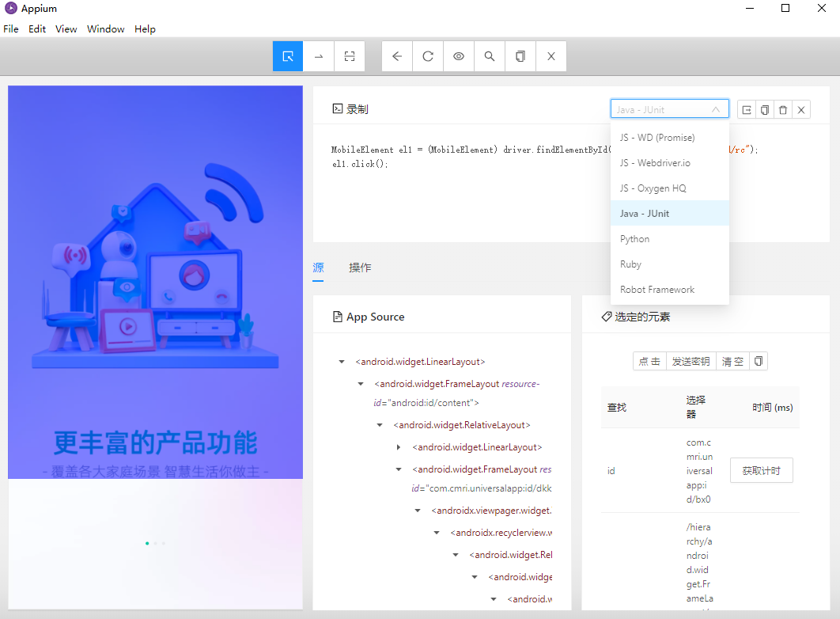The height and width of the screenshot is (619, 840).
Task: Copy XML source to clipboard in toolbar
Action: tap(520, 56)
